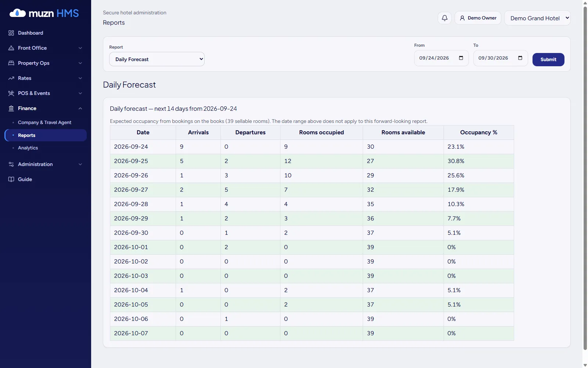
Task: Open the Daily Forecast report dropdown
Action: [x=157, y=59]
